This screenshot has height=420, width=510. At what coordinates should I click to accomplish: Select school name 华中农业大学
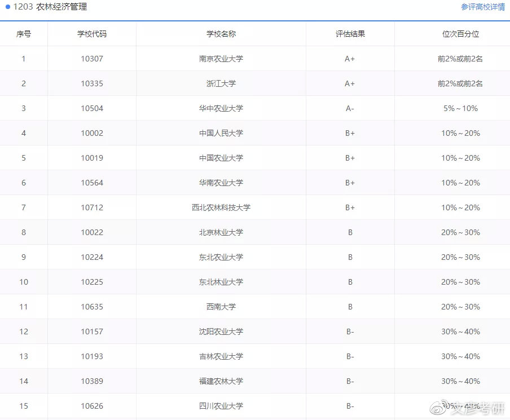221,108
